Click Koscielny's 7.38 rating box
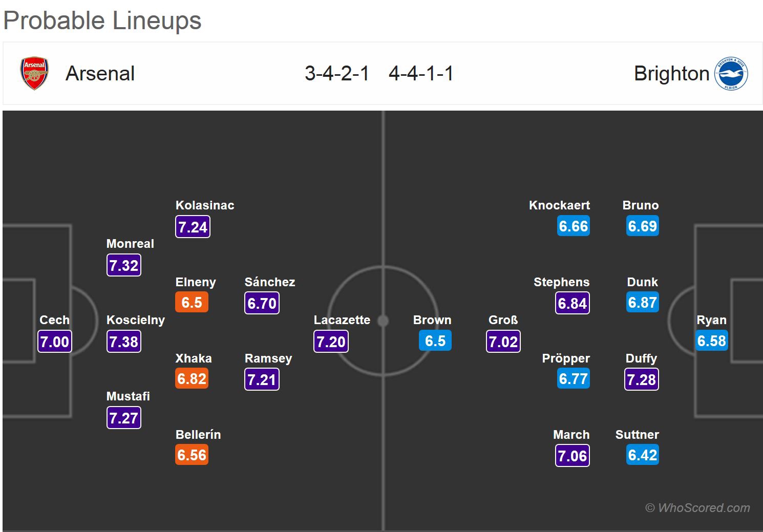Screen dimensions: 763x532 point(124,342)
